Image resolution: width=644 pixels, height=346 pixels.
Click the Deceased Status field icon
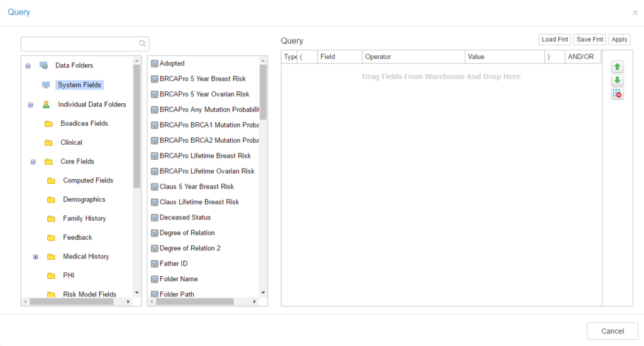point(155,218)
